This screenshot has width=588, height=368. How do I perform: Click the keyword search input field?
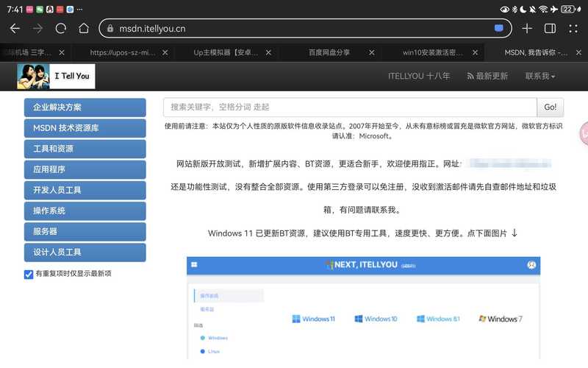(x=350, y=107)
